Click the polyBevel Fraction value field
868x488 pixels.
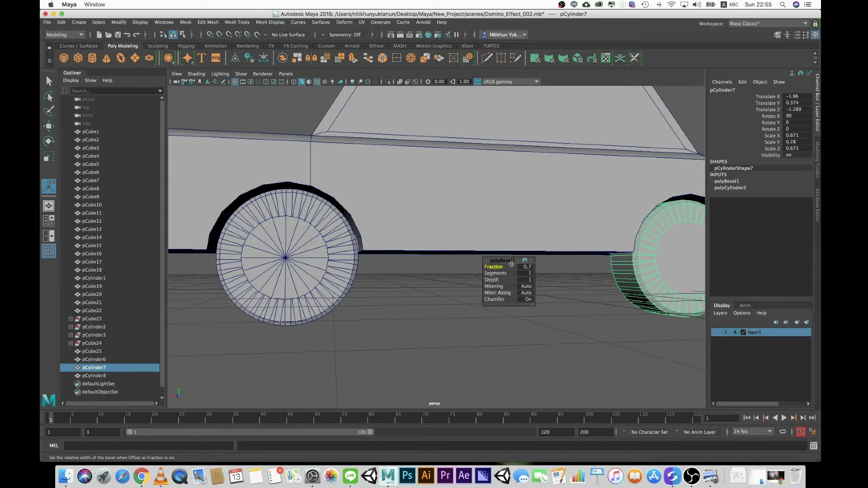pos(524,267)
